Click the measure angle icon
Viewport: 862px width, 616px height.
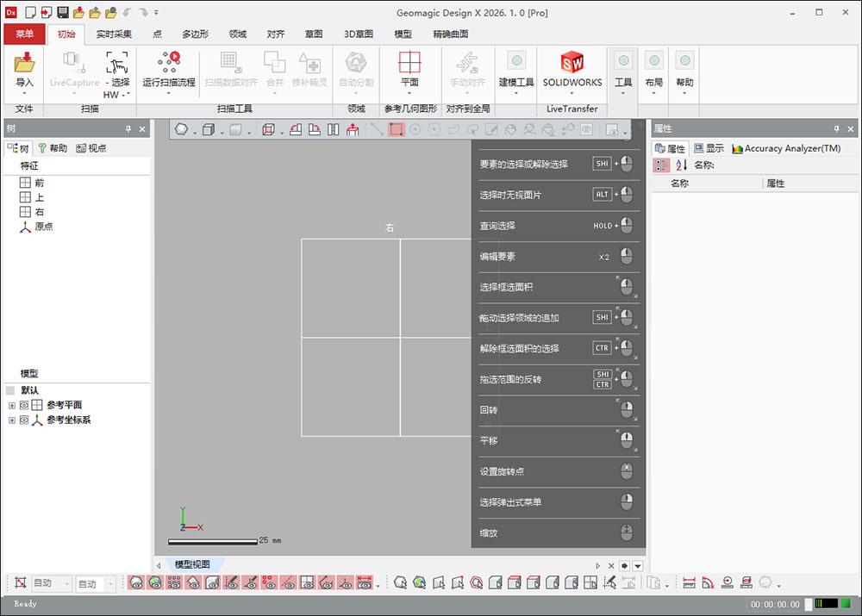point(708,582)
